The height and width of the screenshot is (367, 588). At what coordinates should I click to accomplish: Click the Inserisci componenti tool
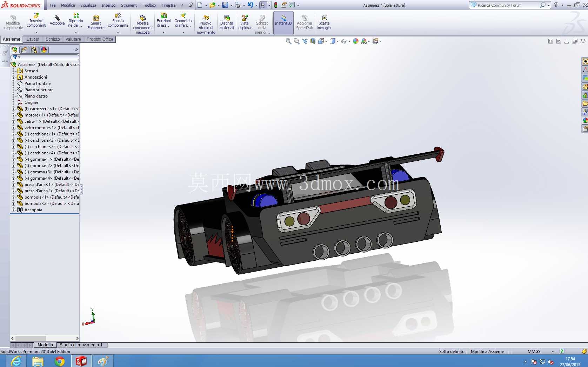pyautogui.click(x=36, y=20)
